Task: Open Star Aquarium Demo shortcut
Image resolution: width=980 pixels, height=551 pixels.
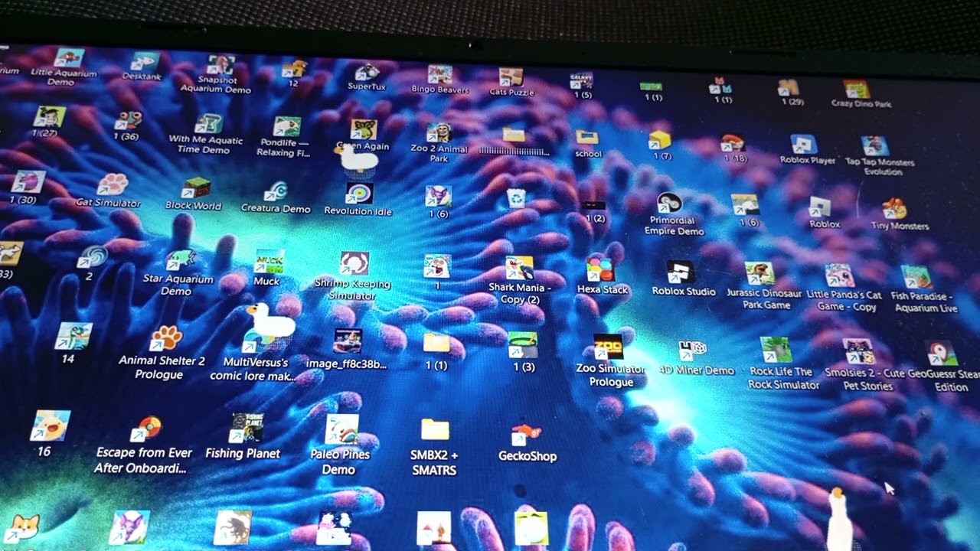Action: pyautogui.click(x=179, y=260)
